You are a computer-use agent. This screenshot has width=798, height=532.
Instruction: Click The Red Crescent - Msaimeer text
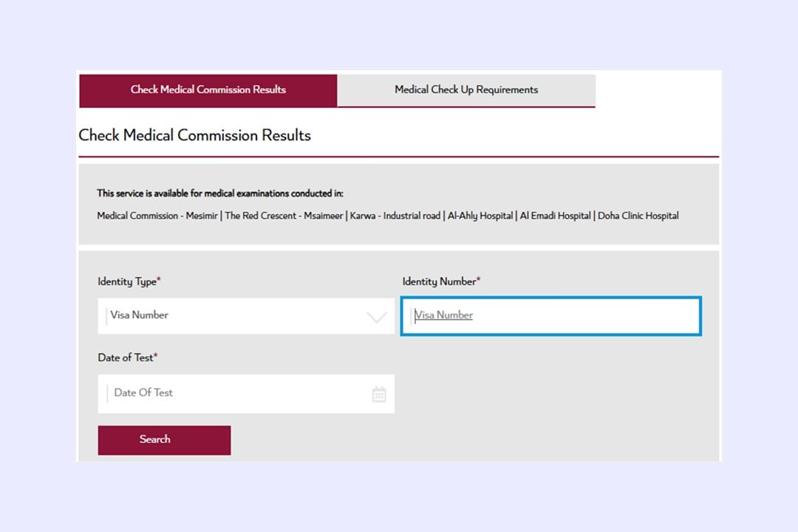[284, 216]
